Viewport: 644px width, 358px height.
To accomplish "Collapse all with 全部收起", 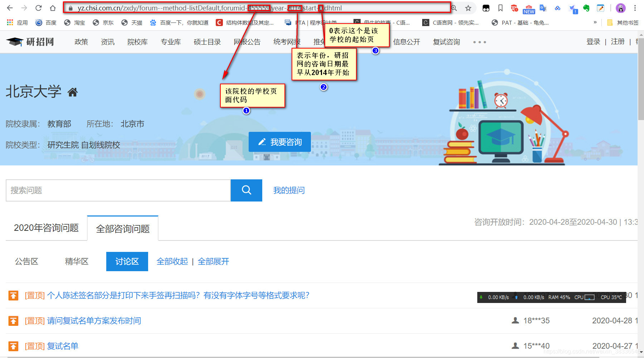I will tap(172, 262).
